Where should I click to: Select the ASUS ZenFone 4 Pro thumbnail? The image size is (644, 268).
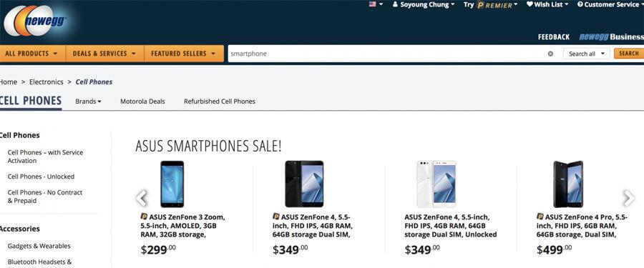pos(568,184)
